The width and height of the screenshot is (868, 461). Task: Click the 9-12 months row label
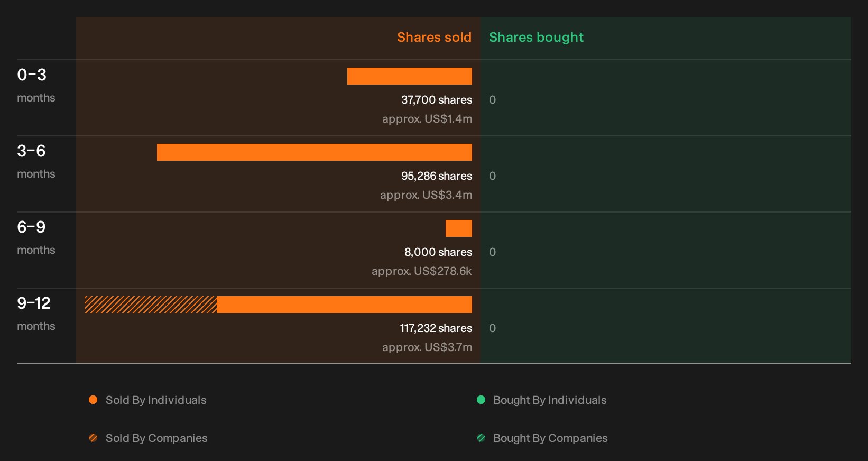[36, 313]
